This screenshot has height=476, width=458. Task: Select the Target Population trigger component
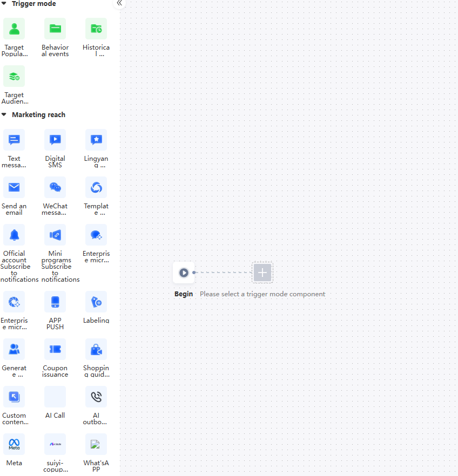(14, 29)
